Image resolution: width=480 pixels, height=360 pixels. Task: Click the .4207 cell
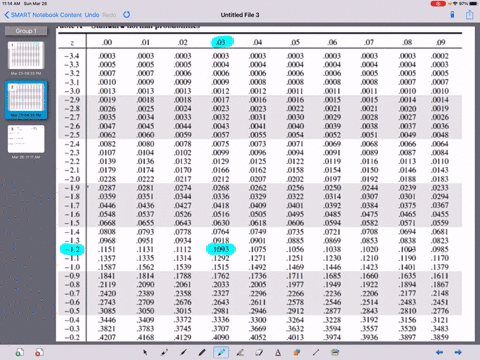click(x=107, y=337)
